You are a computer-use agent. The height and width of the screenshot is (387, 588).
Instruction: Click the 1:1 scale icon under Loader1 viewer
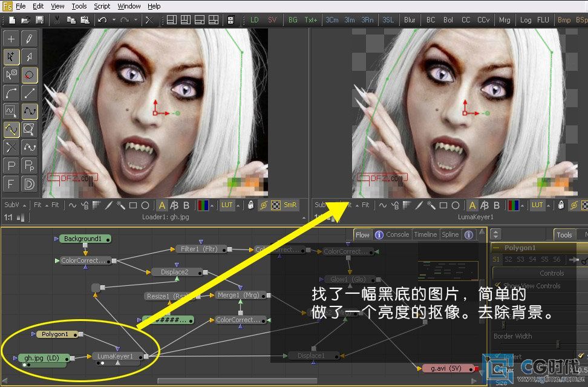(8, 217)
